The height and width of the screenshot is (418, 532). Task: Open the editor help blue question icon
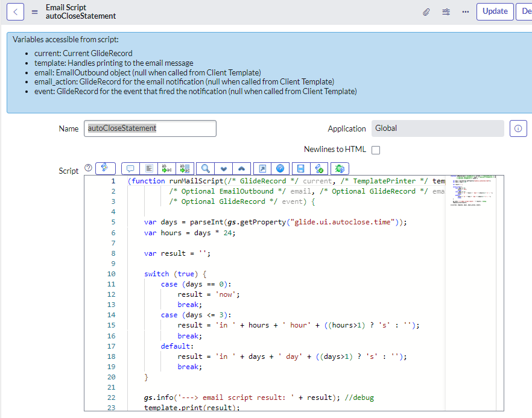(280, 168)
